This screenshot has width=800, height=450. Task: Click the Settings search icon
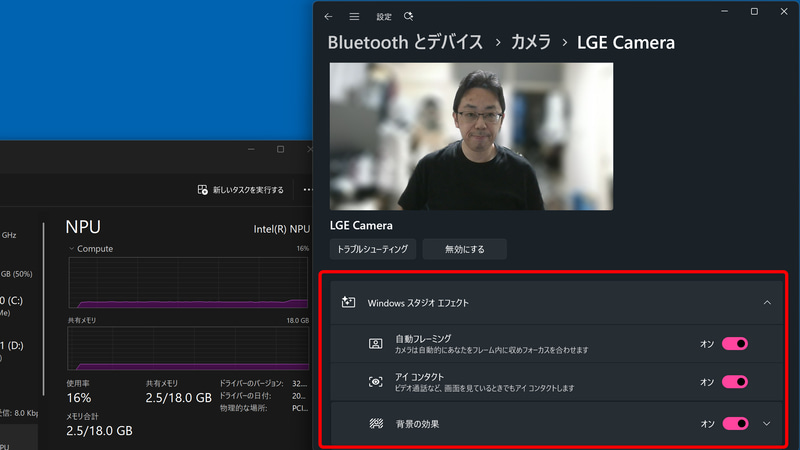tap(408, 16)
